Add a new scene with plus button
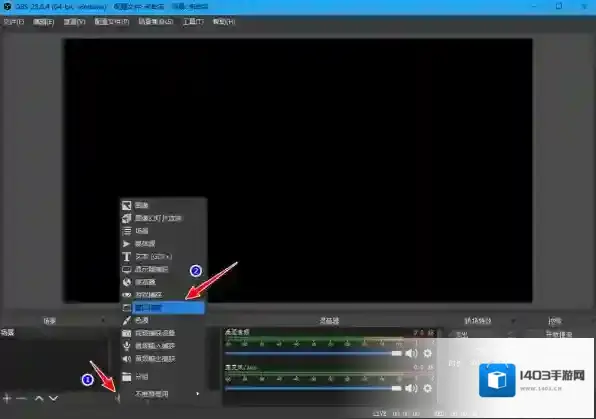This screenshot has width=596, height=419. 7,398
